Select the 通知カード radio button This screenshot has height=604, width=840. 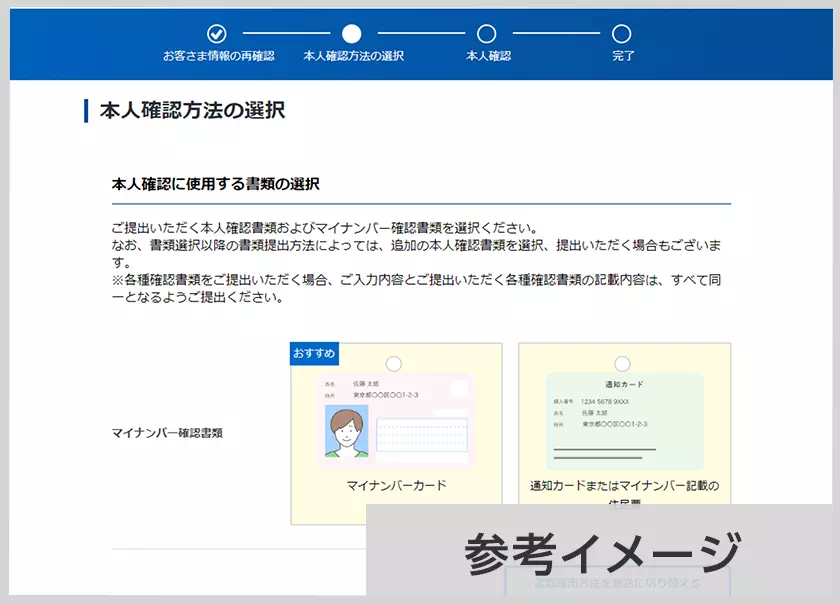click(622, 363)
